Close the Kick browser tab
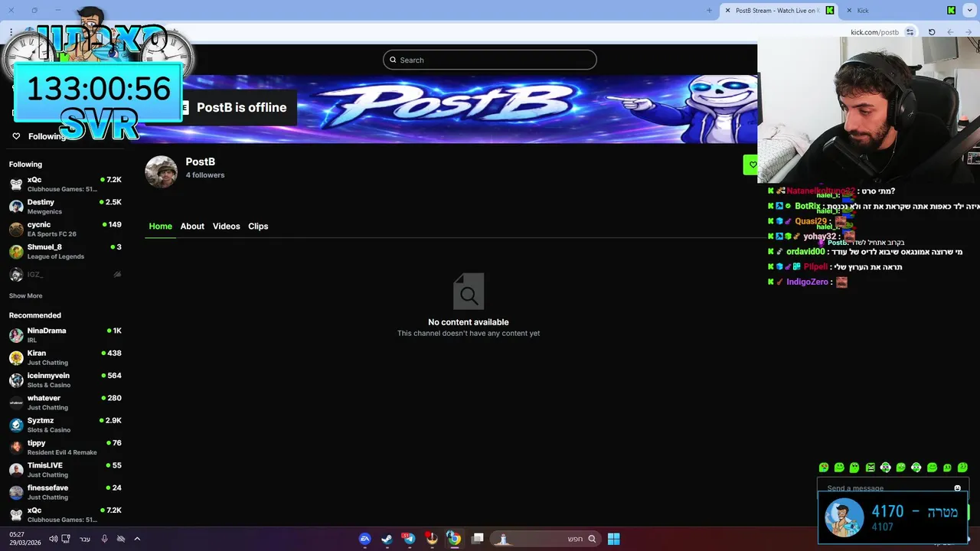 click(x=849, y=11)
